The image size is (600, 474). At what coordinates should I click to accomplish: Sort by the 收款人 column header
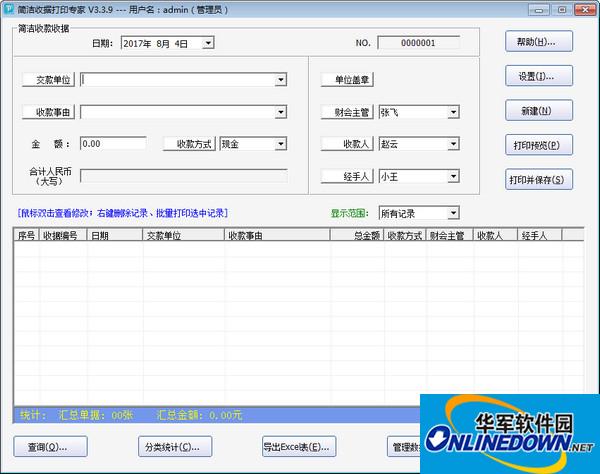(496, 235)
